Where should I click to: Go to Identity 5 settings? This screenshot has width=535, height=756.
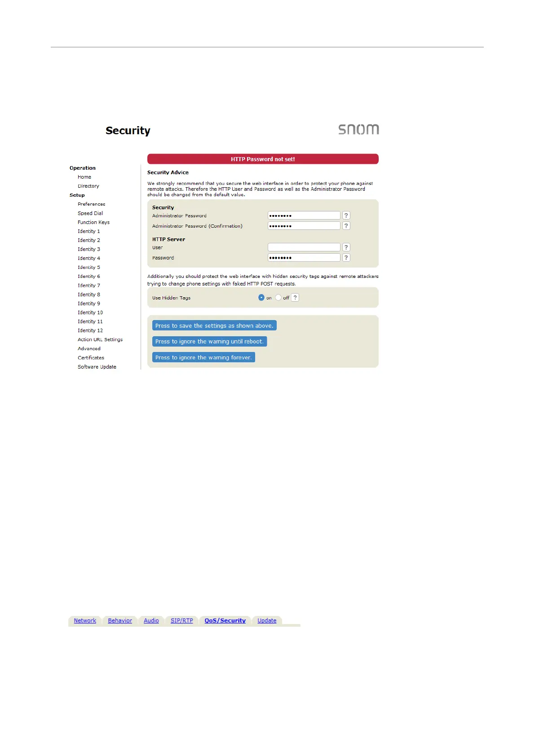[89, 267]
